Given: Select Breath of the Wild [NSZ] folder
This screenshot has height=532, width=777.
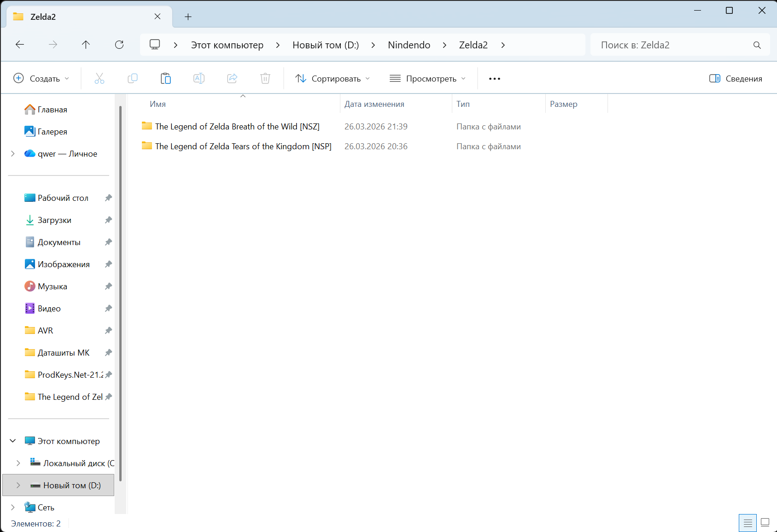Looking at the screenshot, I should click(x=237, y=127).
